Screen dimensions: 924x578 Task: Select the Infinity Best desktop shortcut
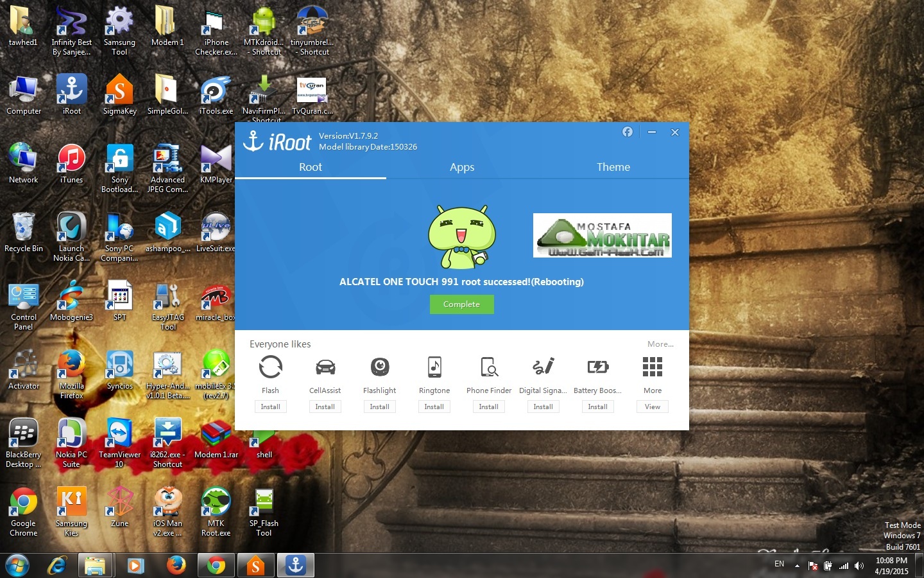pyautogui.click(x=72, y=30)
